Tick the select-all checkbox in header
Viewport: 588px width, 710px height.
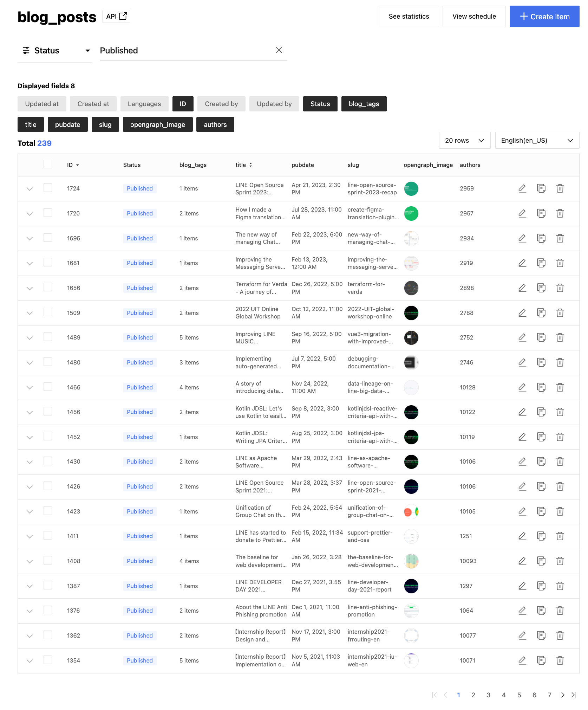pos(48,164)
